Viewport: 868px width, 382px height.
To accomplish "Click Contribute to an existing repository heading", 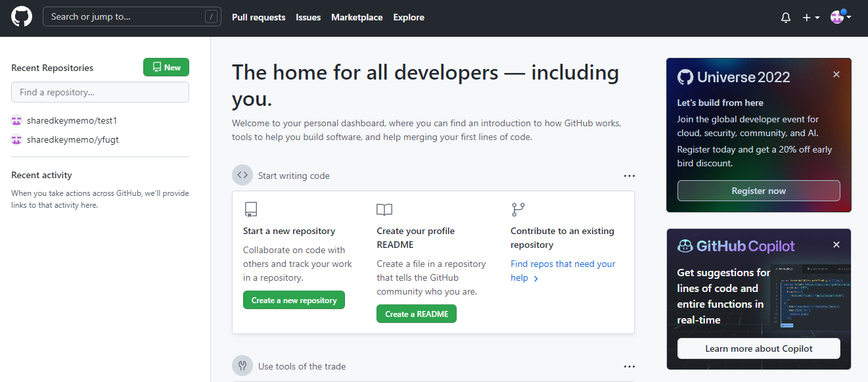I will (x=562, y=238).
